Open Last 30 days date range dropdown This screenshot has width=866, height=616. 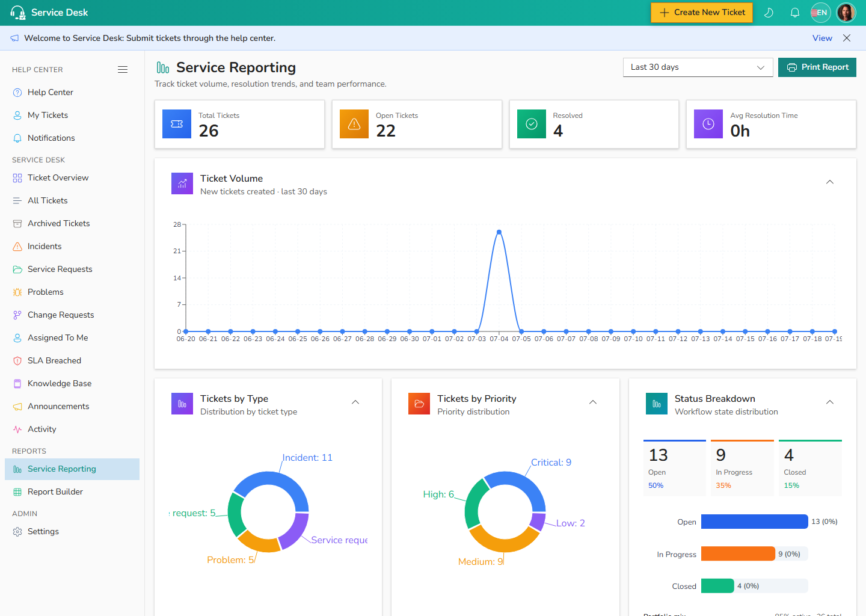click(698, 67)
